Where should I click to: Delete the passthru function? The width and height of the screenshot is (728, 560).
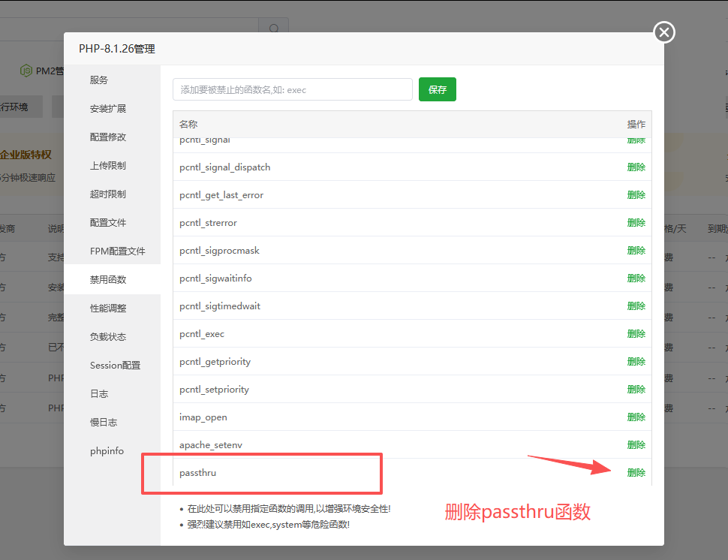click(x=636, y=473)
